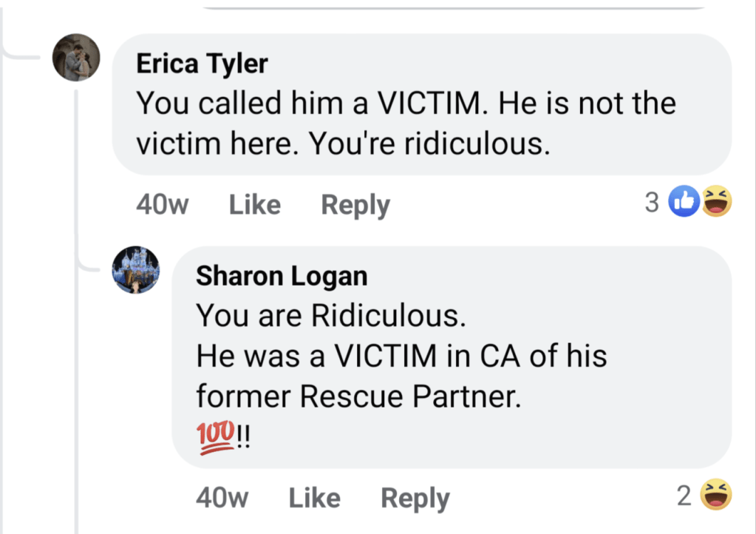Click the blue thumbs-up reaction icon

pos(684,201)
